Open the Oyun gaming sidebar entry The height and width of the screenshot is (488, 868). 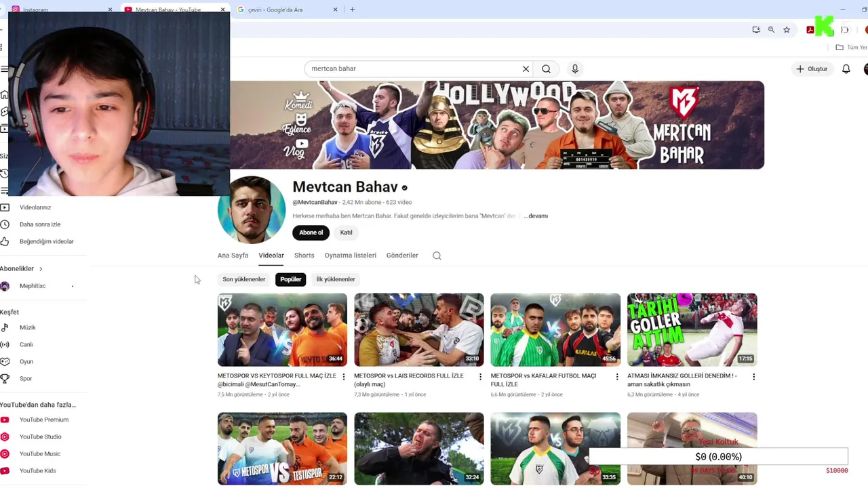click(x=26, y=361)
